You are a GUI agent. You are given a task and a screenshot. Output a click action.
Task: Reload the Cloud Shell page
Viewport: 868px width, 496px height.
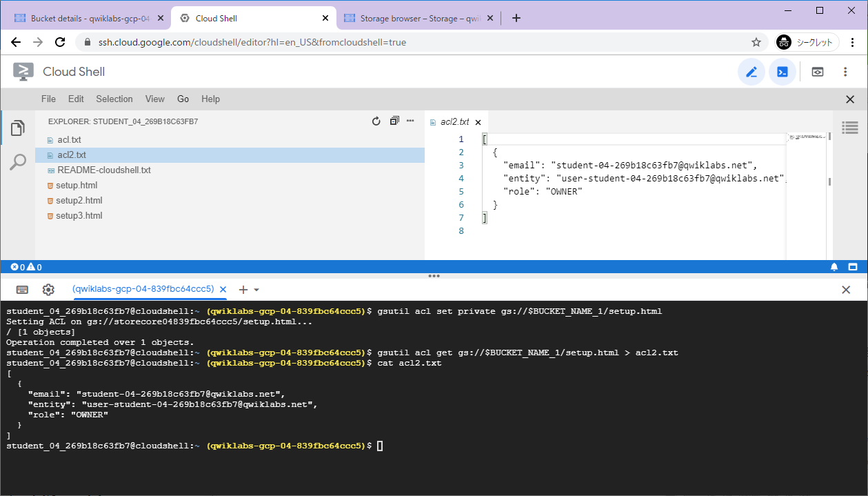(x=60, y=42)
